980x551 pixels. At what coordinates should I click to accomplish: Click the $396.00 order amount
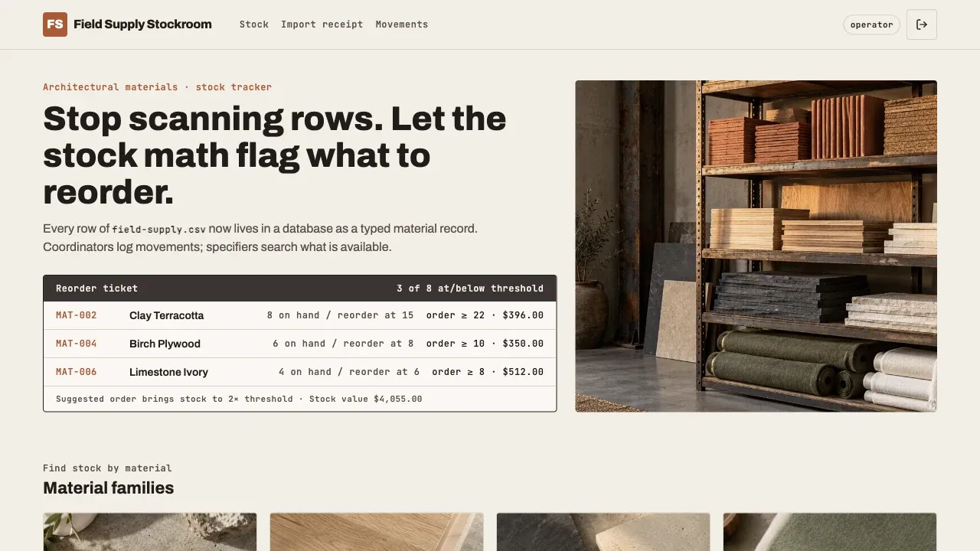tap(523, 315)
